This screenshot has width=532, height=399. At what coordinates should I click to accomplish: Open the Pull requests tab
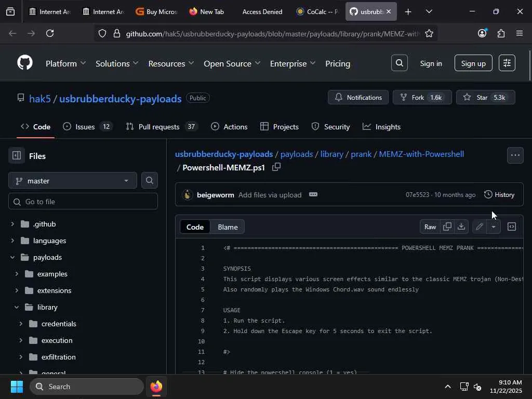coord(161,127)
